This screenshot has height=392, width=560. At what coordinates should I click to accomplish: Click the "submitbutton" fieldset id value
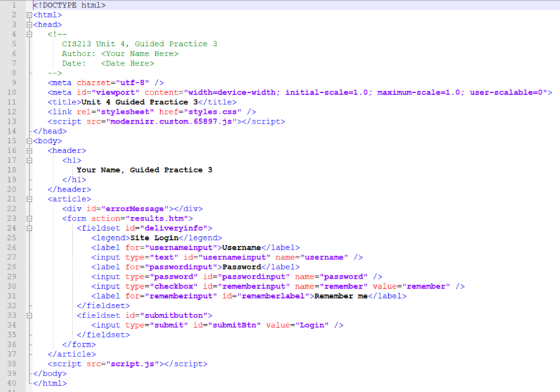(174, 315)
